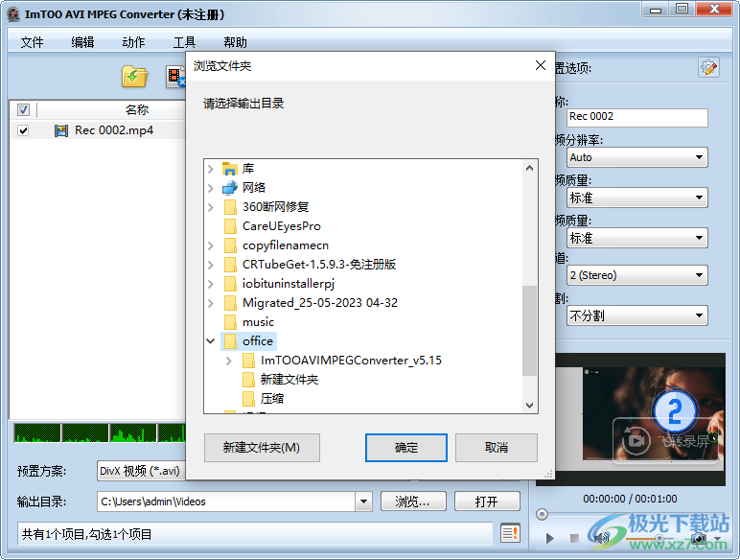The height and width of the screenshot is (560, 740).
Task: Close the 浏览文件夹 dialog
Action: 541,65
